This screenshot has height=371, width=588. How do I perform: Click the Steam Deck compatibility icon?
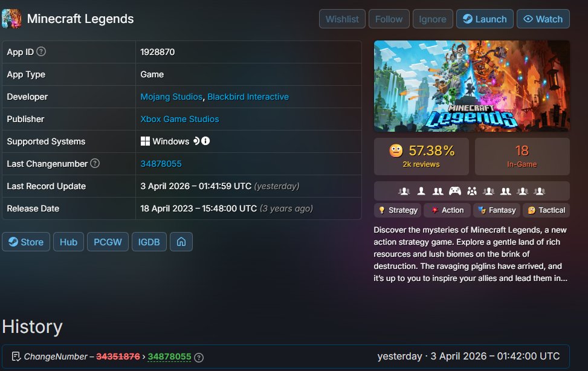(x=196, y=141)
